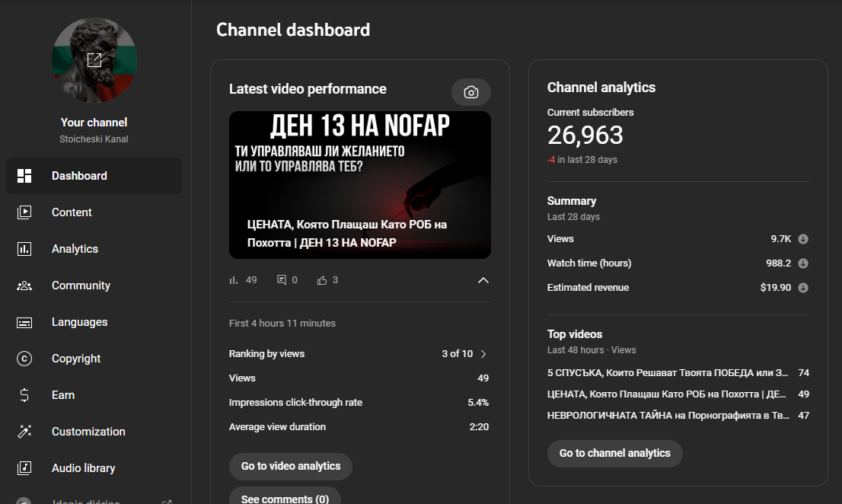842x504 pixels.
Task: Click the 'Your channel' label
Action: 94,123
